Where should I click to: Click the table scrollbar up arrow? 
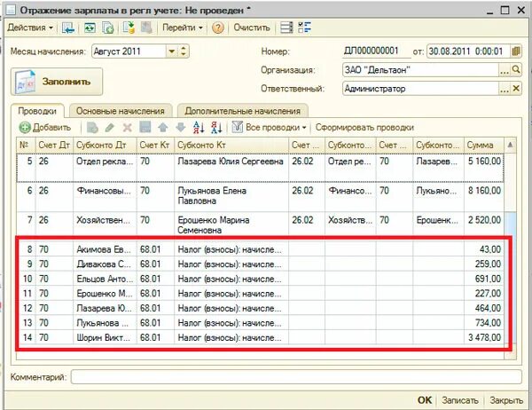tap(510, 146)
